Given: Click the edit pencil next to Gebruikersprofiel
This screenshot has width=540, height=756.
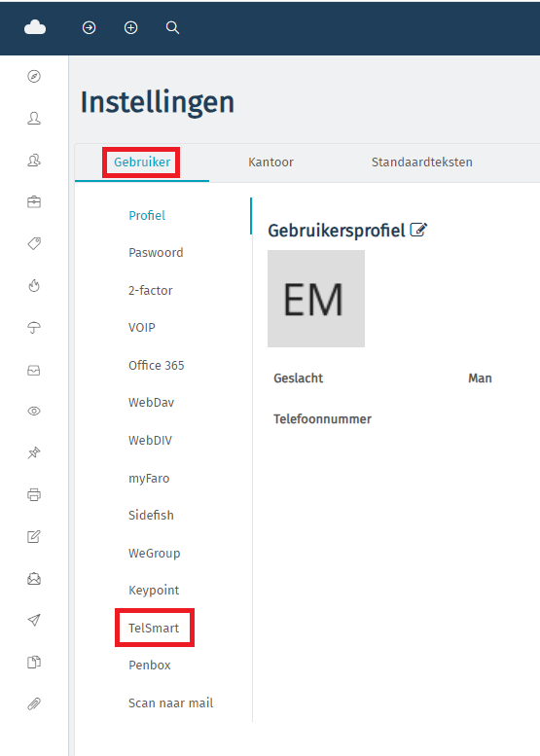Looking at the screenshot, I should [418, 230].
